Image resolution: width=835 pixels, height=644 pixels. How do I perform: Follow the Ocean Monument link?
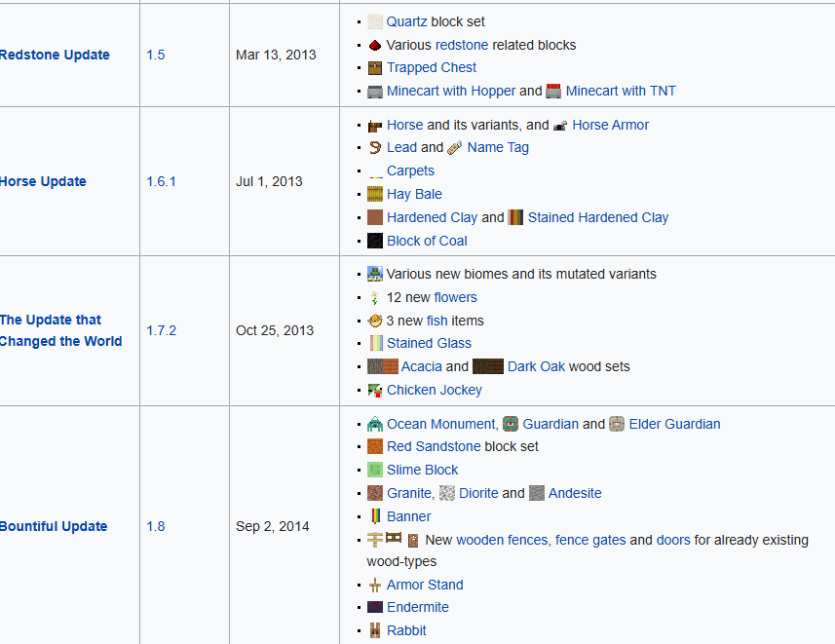tap(441, 424)
